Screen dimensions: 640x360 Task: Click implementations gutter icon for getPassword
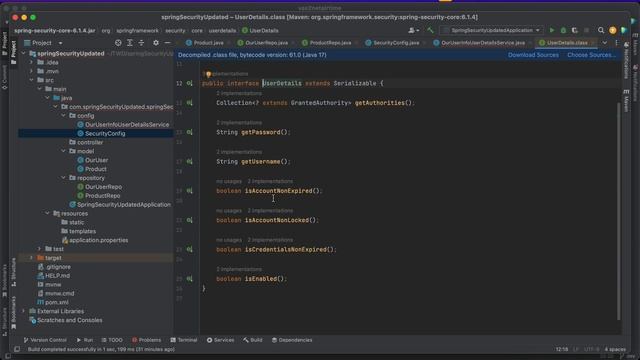pyautogui.click(x=189, y=132)
